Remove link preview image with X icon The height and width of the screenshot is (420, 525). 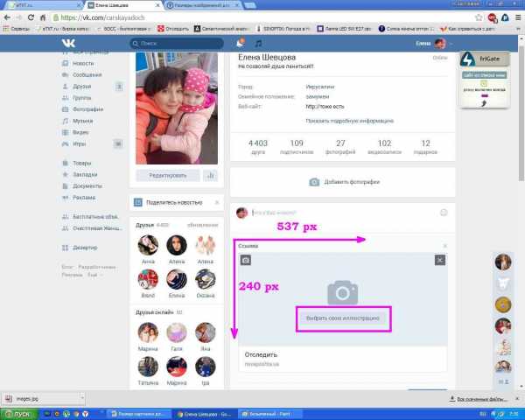(x=440, y=260)
